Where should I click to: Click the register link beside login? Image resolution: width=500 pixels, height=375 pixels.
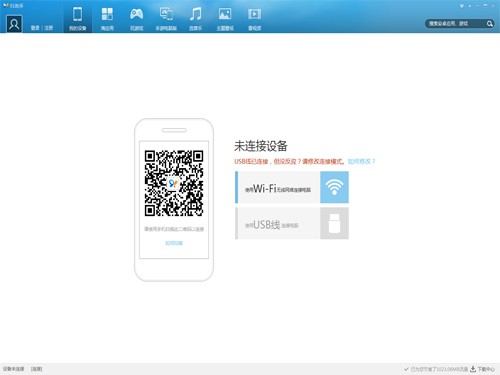(49, 28)
